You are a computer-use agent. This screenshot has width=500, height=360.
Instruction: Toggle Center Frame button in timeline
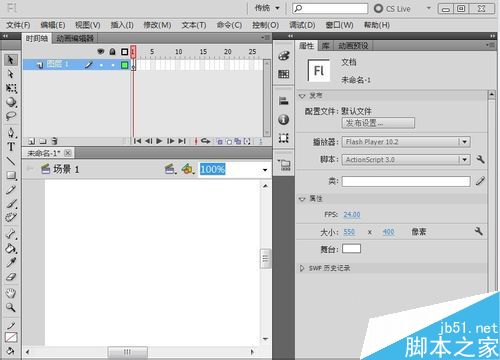[196, 141]
